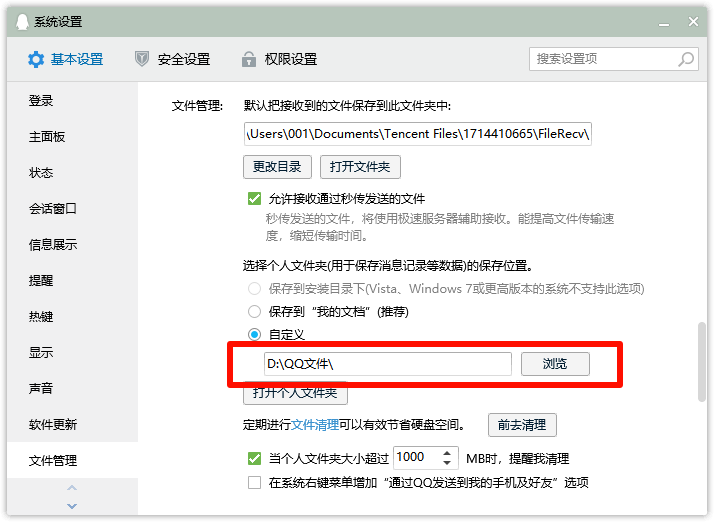Click the 更改目录 button
Image resolution: width=714 pixels, height=522 pixels.
[277, 167]
